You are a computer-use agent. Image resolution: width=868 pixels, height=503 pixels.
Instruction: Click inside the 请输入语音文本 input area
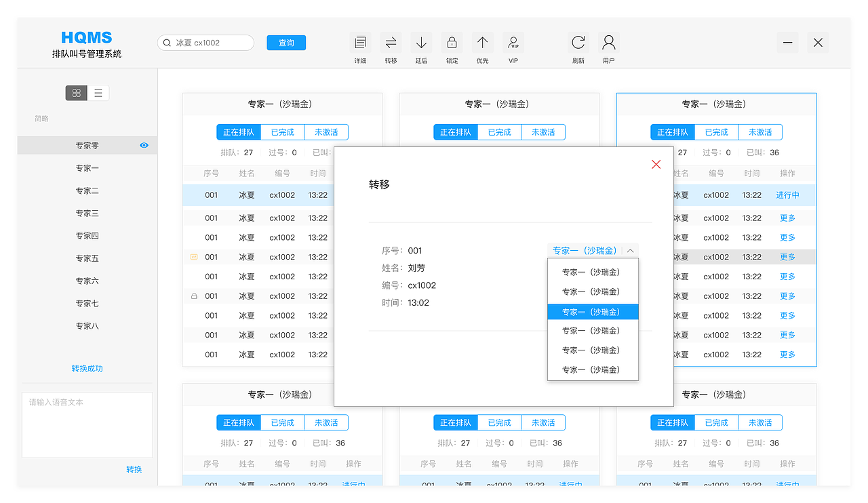coord(87,424)
